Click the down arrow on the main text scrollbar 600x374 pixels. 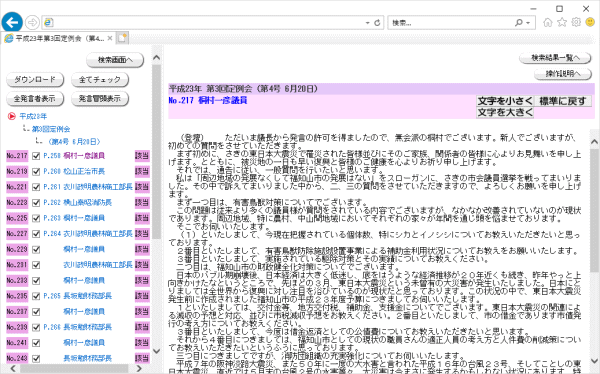click(594, 361)
